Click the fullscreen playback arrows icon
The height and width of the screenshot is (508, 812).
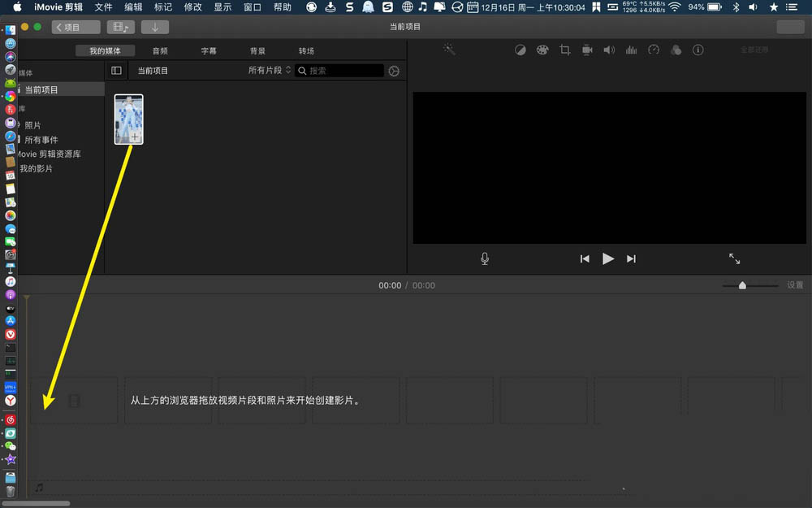734,258
